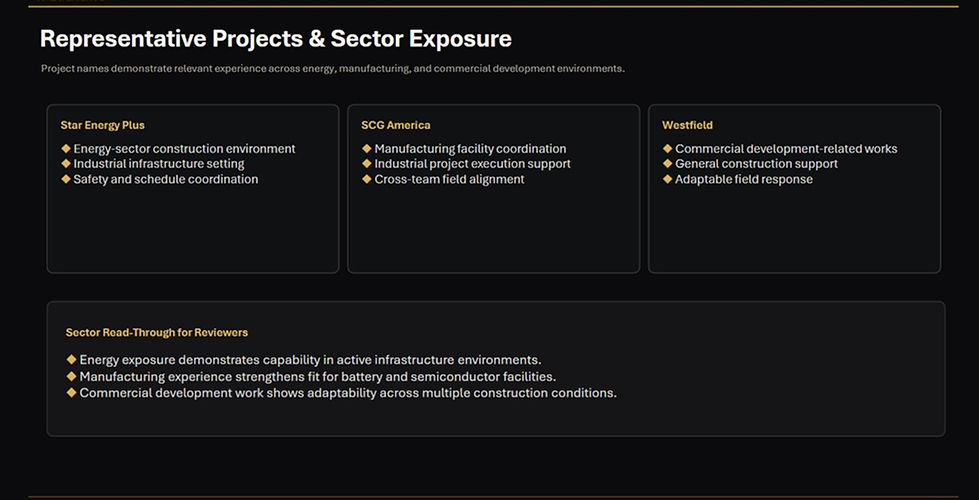Select the Star Energy Plus card heading
The height and width of the screenshot is (500, 979).
102,125
